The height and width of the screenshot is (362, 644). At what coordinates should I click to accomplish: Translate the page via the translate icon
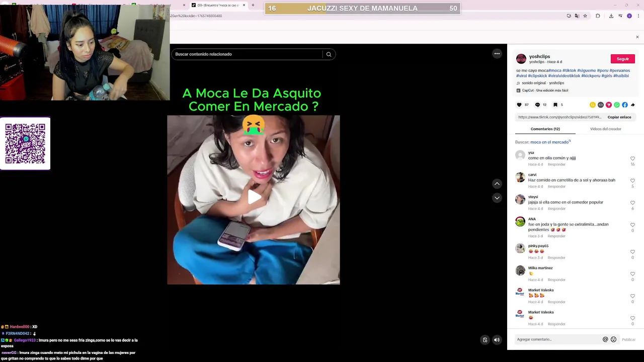point(577,16)
